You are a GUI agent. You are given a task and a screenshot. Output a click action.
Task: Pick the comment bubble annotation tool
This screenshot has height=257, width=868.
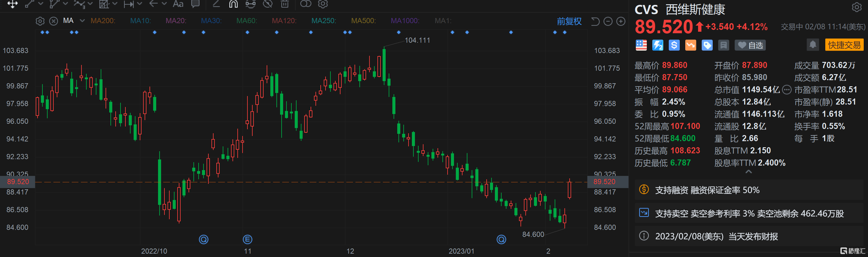[195, 4]
